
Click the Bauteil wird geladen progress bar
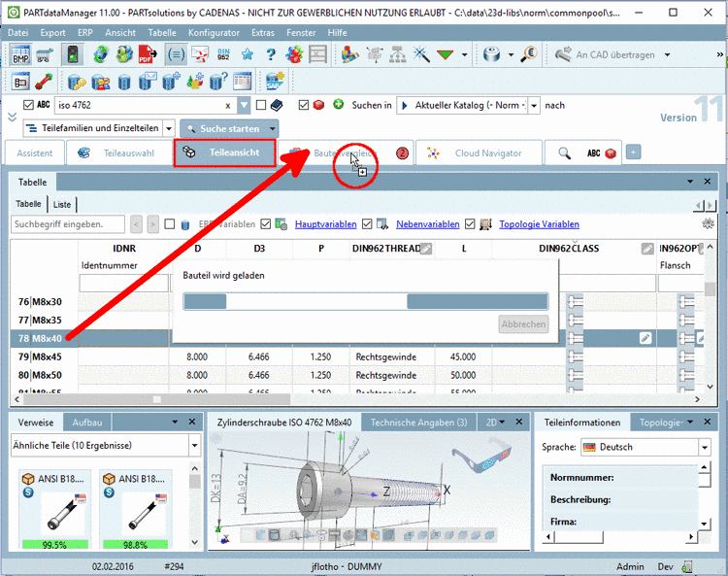(366, 301)
